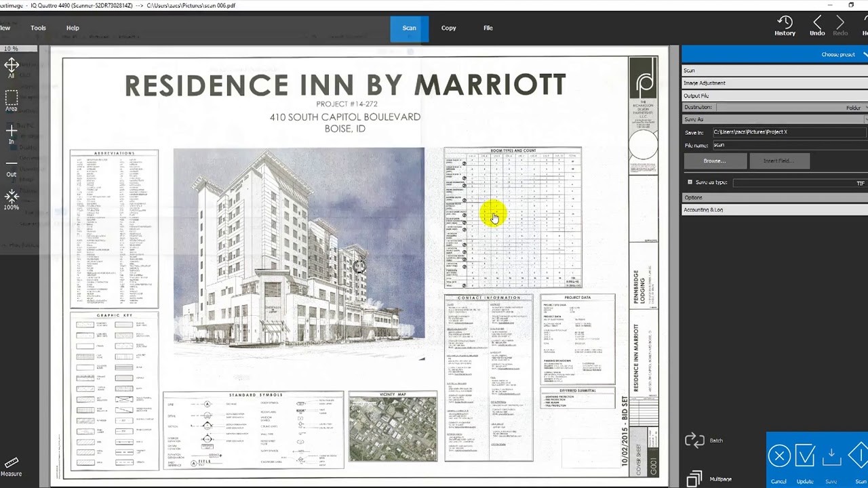Toggle Multipage scanning mode
This screenshot has width=868, height=488.
(709, 479)
